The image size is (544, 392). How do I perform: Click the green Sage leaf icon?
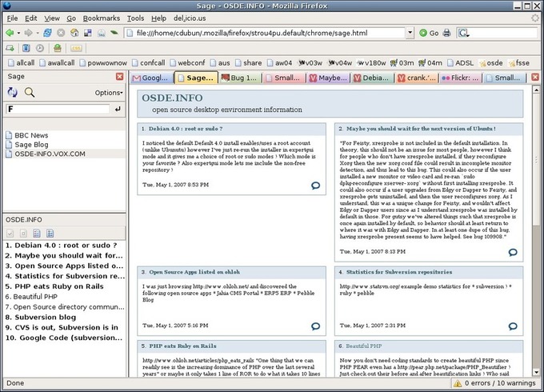point(114,33)
